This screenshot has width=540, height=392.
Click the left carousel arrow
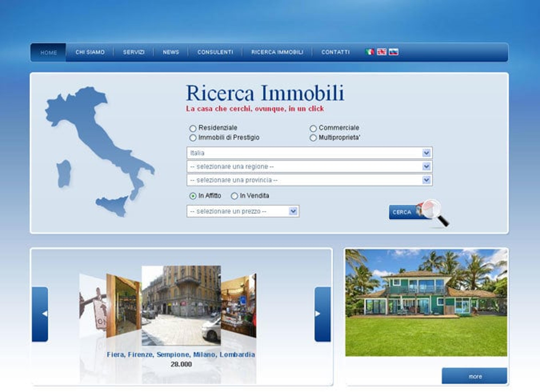coord(40,314)
